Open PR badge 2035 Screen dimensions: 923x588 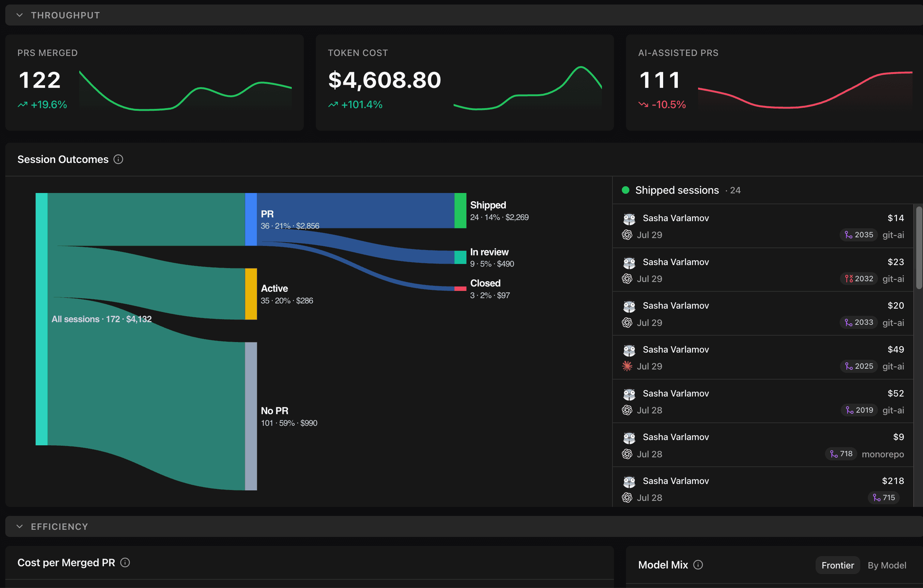click(859, 235)
